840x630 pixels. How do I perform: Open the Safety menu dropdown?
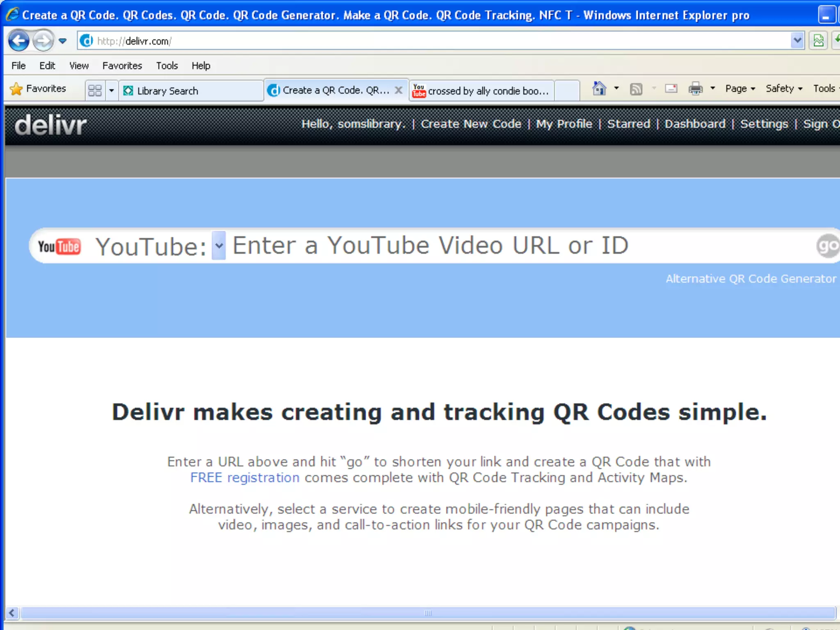784,89
